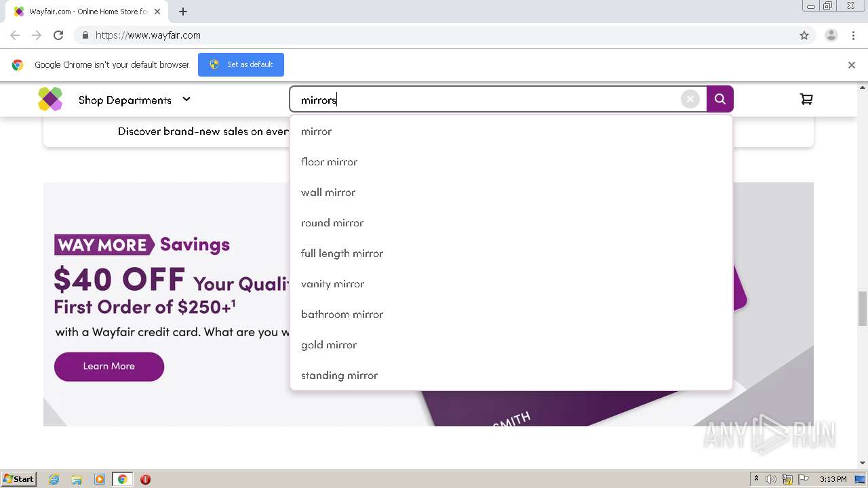Click the taskbar clock showing 3:13 PM
Screen dimensions: 868x488
tap(833, 479)
